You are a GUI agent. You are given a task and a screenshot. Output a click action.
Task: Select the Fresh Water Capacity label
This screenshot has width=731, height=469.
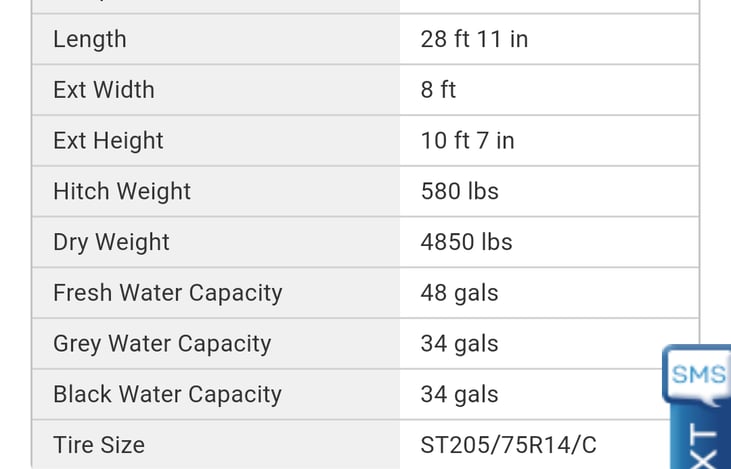pos(167,293)
